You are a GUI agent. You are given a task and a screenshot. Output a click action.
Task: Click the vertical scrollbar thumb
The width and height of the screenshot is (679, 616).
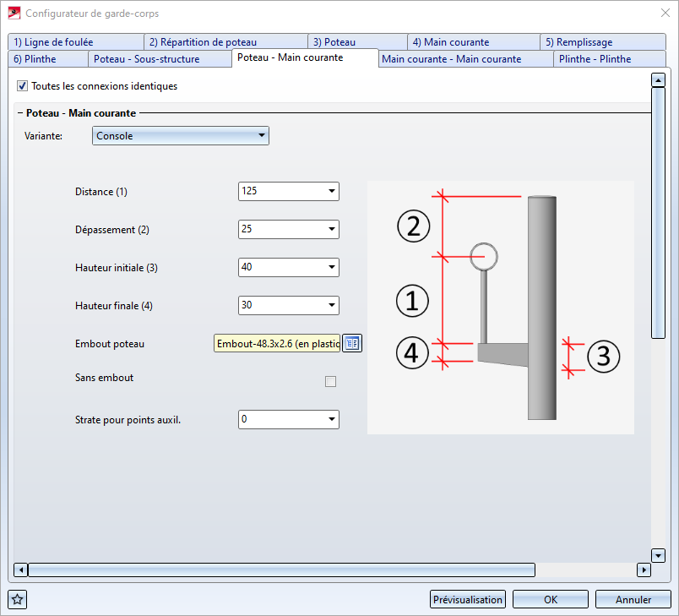(658, 213)
